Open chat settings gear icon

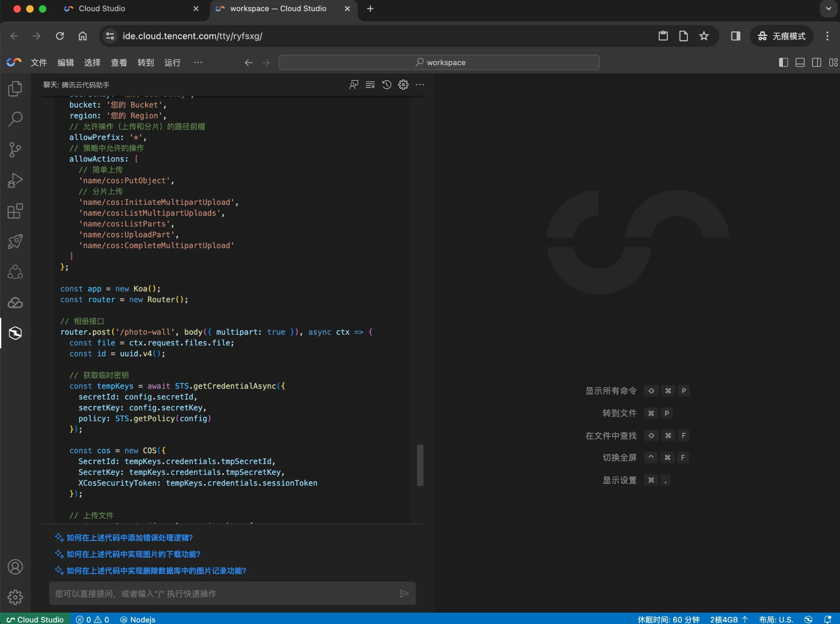(403, 85)
